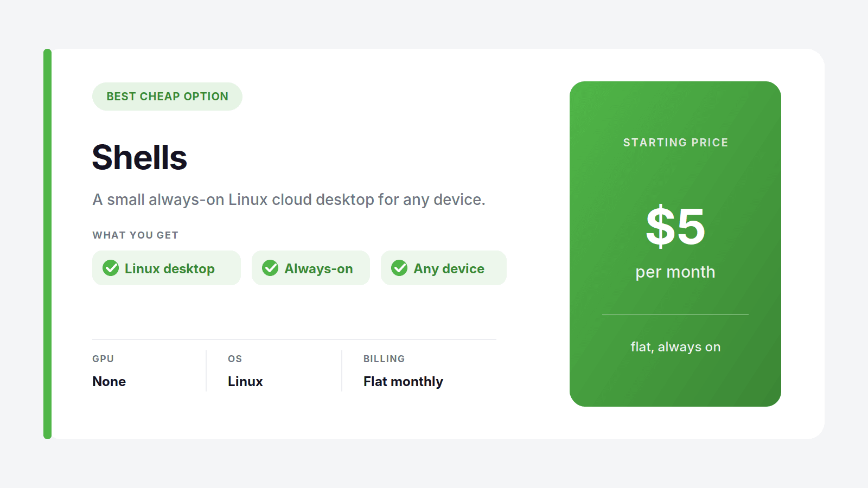
Task: Click the Flat monthly billing value
Action: click(x=403, y=382)
